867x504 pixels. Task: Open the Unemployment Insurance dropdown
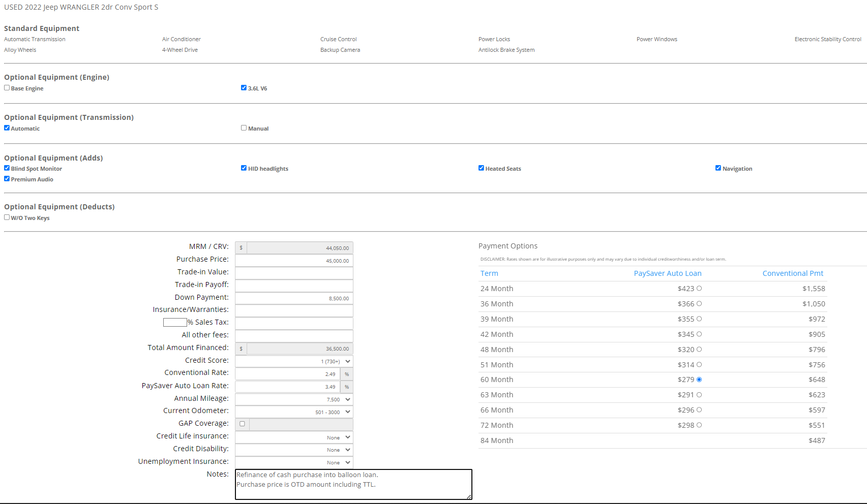294,462
